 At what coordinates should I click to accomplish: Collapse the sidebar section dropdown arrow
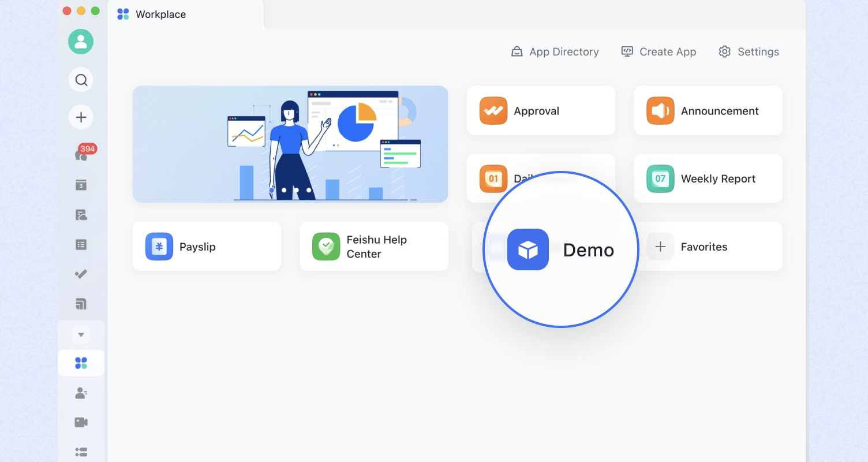point(81,335)
